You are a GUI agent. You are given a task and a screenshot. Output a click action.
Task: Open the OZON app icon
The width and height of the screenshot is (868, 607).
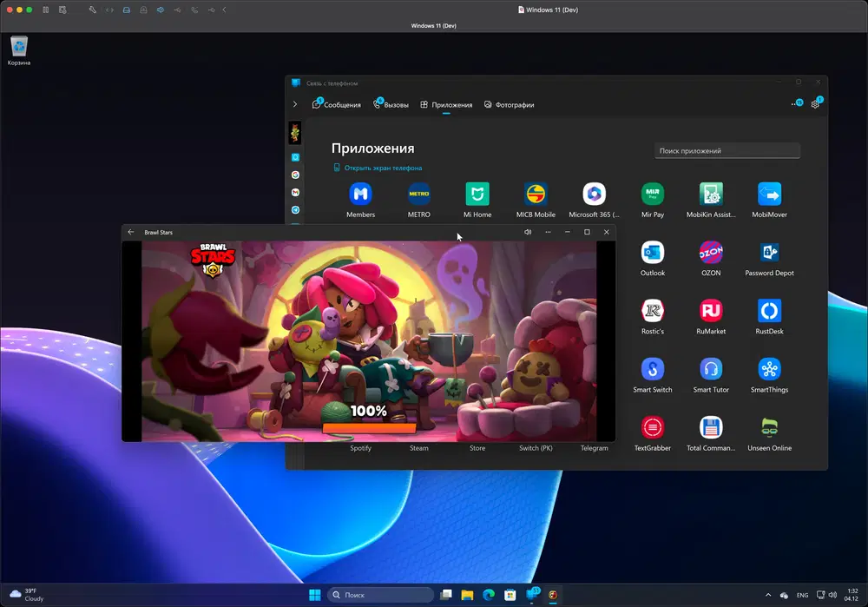click(x=710, y=253)
